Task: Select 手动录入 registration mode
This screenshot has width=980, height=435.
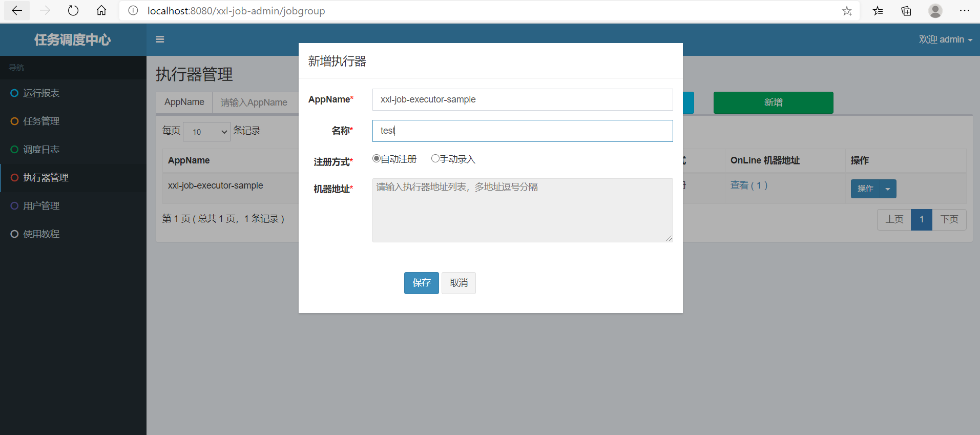Action: coord(435,159)
